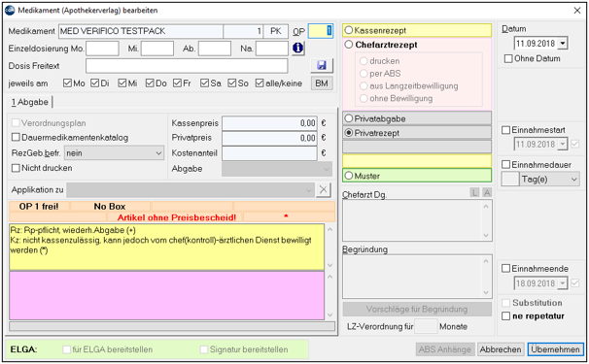Click the ABS Anhänge button
This screenshot has width=589, height=364.
point(445,349)
